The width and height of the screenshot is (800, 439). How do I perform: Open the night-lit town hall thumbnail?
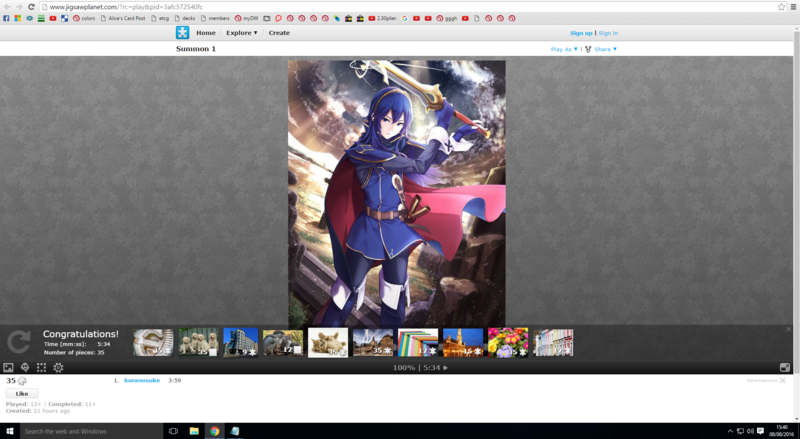point(463,343)
